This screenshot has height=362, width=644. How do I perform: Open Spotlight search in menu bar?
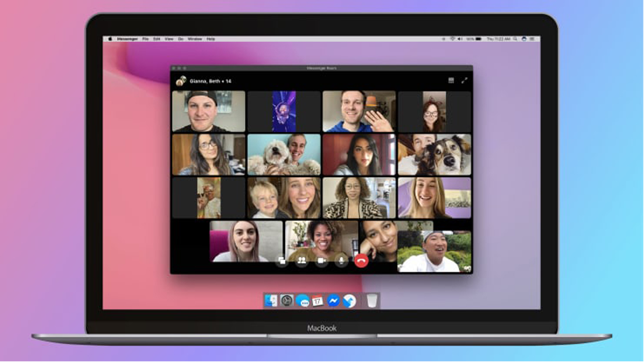pos(515,39)
